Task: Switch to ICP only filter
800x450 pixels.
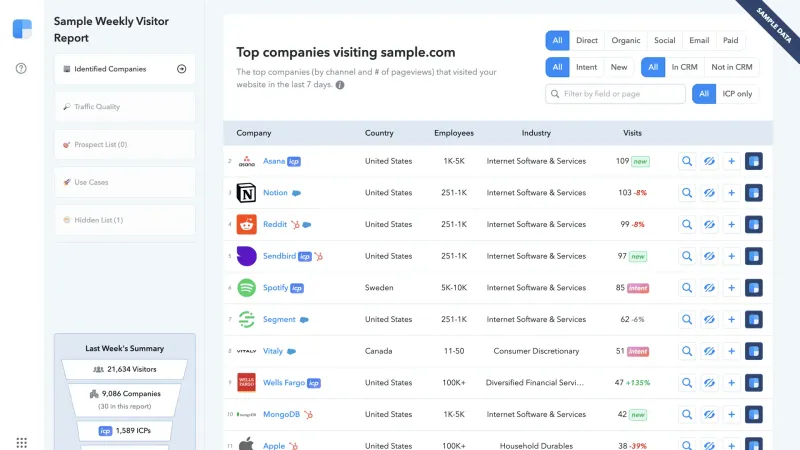Action: pyautogui.click(x=737, y=94)
